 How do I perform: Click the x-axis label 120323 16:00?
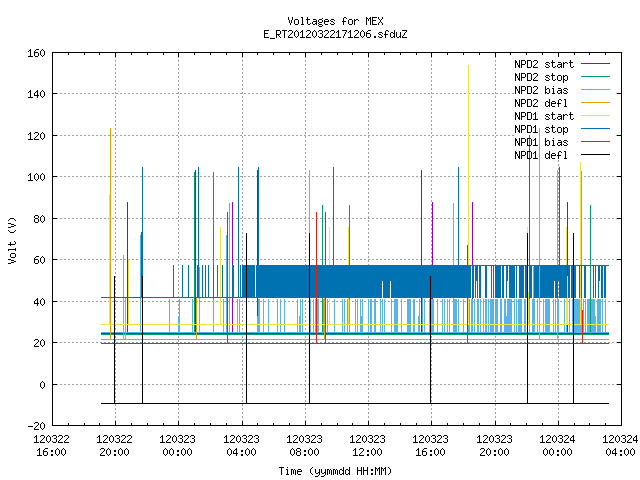(x=431, y=446)
